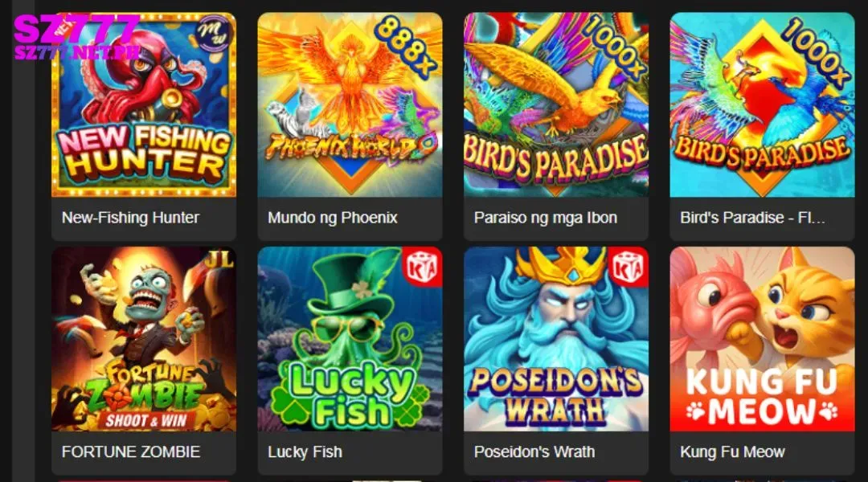Launch the Phoenix World game artwork
This screenshot has height=482, width=868.
pyautogui.click(x=350, y=105)
